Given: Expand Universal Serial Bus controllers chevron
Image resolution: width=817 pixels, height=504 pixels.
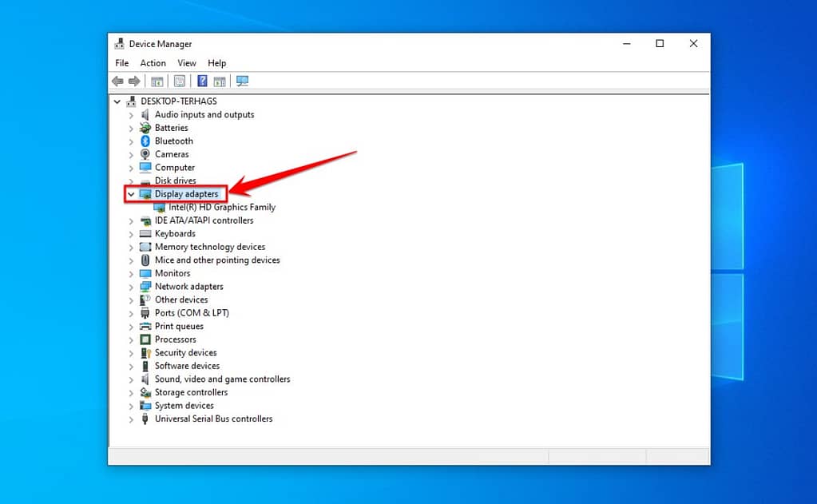Looking at the screenshot, I should coord(131,419).
